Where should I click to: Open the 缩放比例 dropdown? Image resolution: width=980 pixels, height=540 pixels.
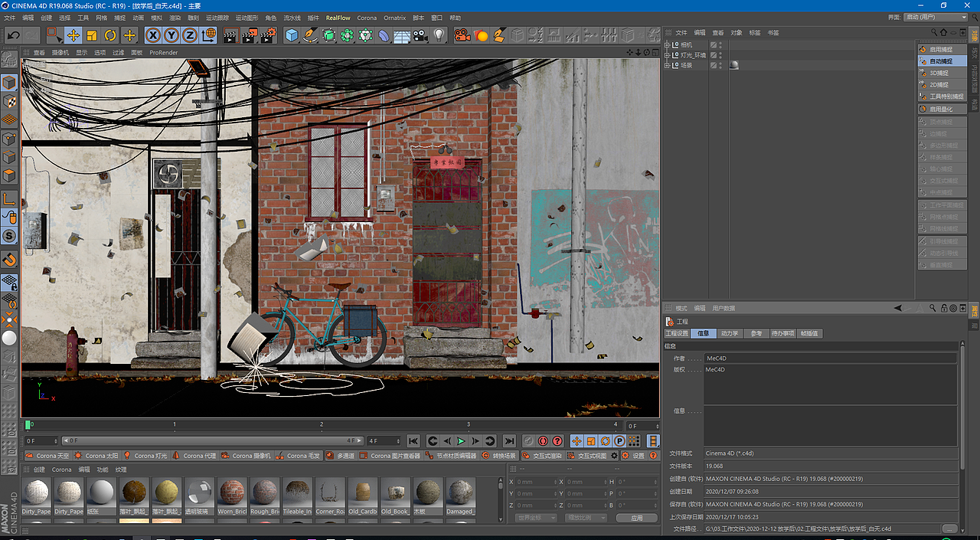(x=585, y=518)
